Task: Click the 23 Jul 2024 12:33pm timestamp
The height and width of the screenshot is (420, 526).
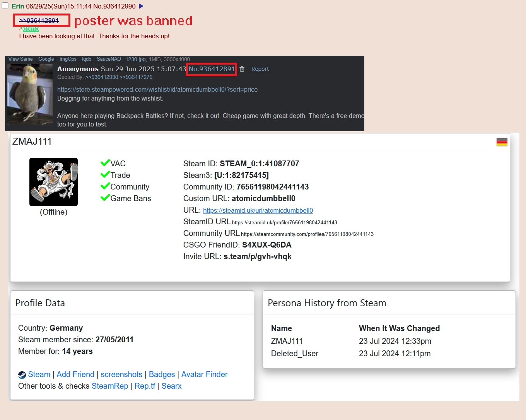Action: 395,341
